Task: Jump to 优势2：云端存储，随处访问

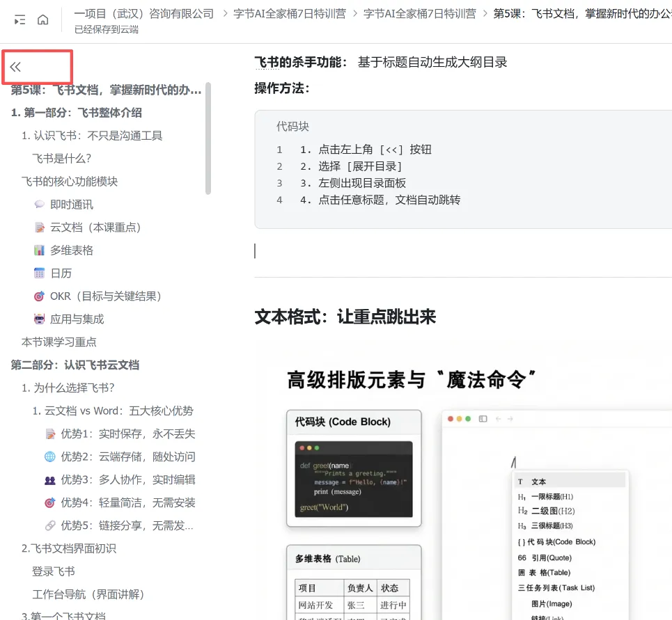Action: [x=128, y=457]
